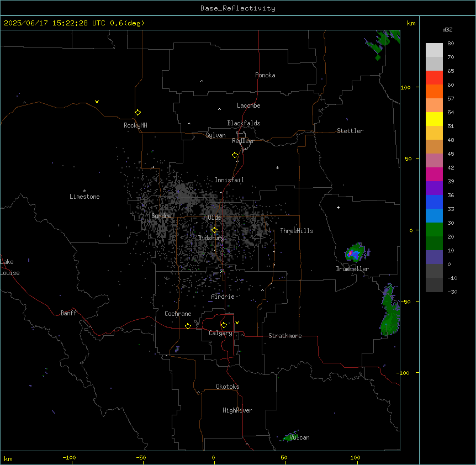
Task: Select the Calgary label
Action: coord(220,333)
